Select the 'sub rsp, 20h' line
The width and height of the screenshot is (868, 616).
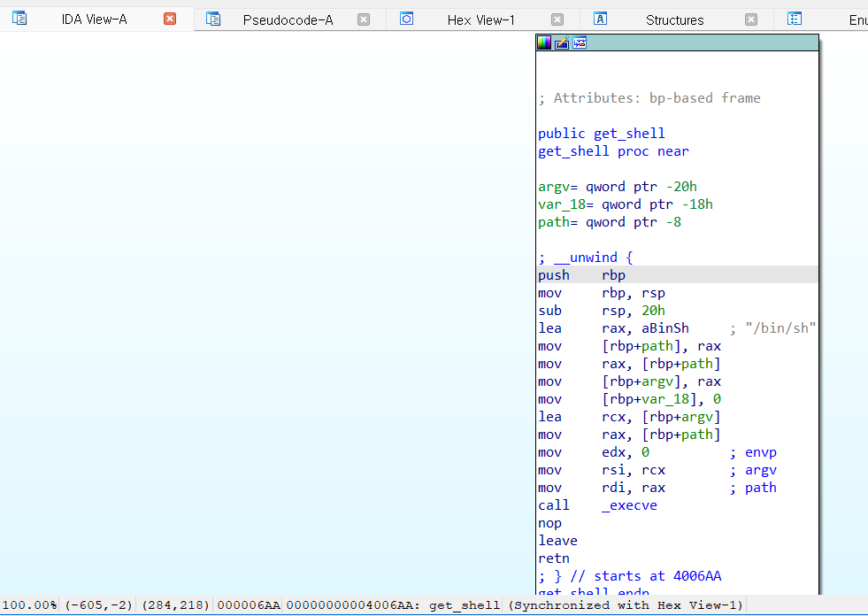pyautogui.click(x=602, y=311)
